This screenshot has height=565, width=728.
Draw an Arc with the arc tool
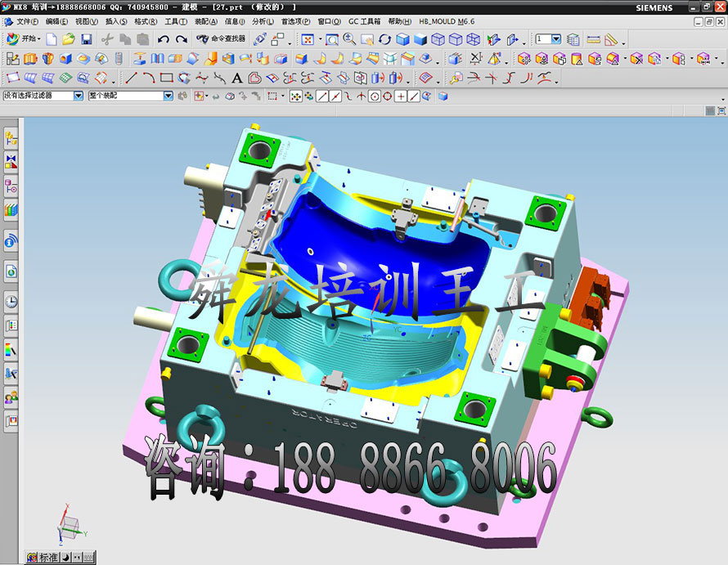[x=149, y=78]
